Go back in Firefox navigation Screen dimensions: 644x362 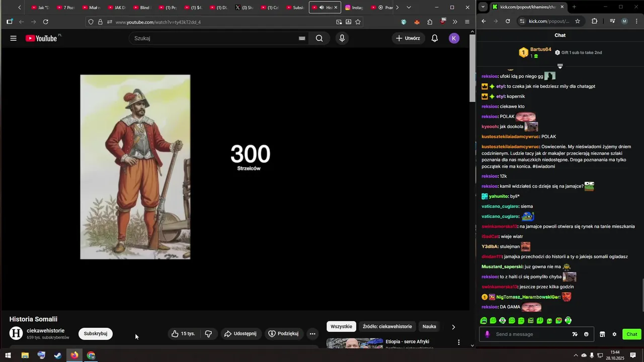click(x=22, y=22)
